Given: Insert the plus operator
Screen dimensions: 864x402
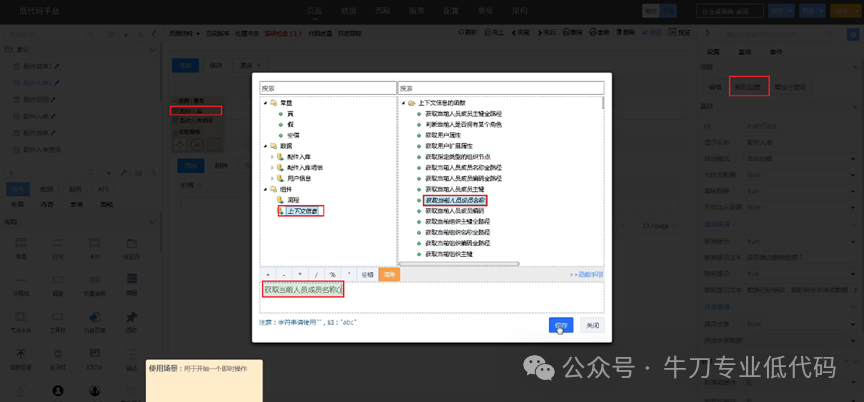Looking at the screenshot, I should (268, 274).
